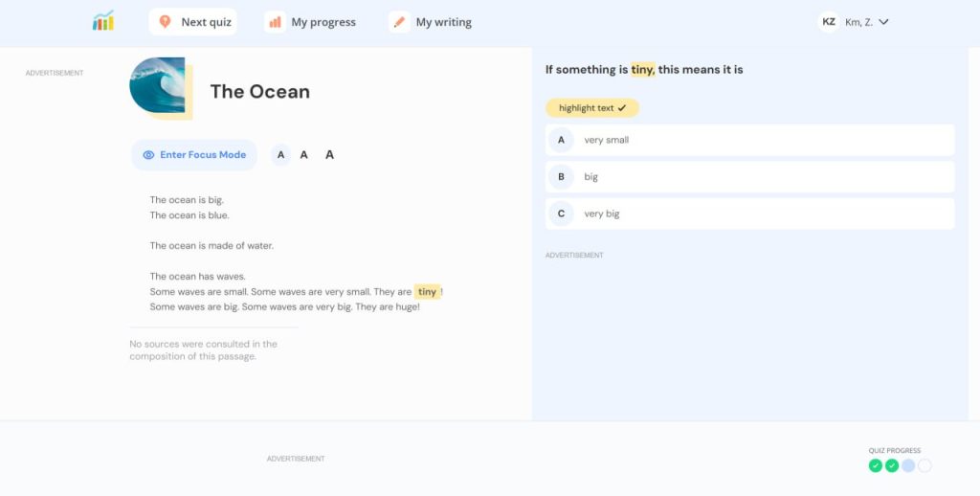Open the Next quiz tab
The image size is (980, 496).
click(193, 22)
